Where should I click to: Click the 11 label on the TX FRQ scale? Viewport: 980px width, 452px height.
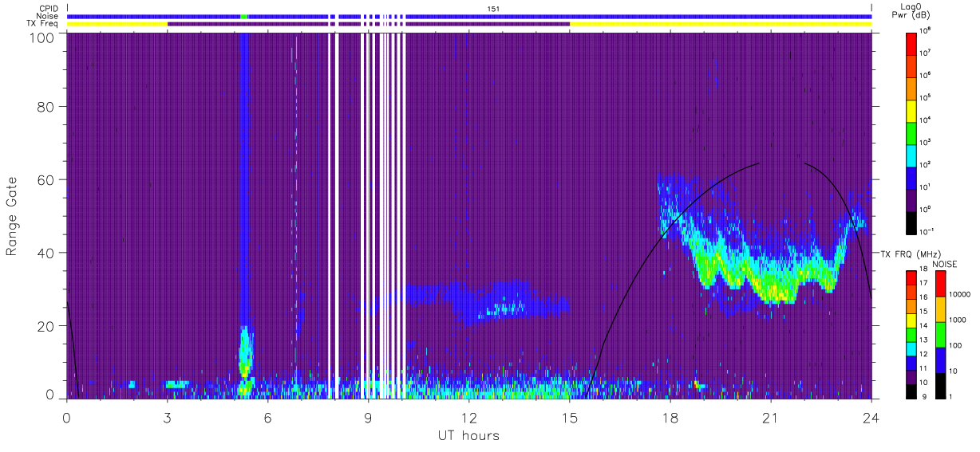point(925,368)
